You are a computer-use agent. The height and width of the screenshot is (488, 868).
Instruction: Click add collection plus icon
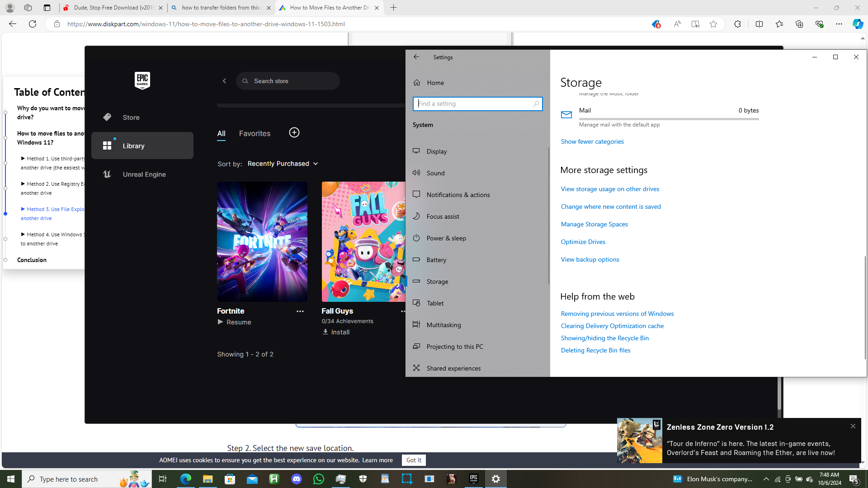[294, 132]
